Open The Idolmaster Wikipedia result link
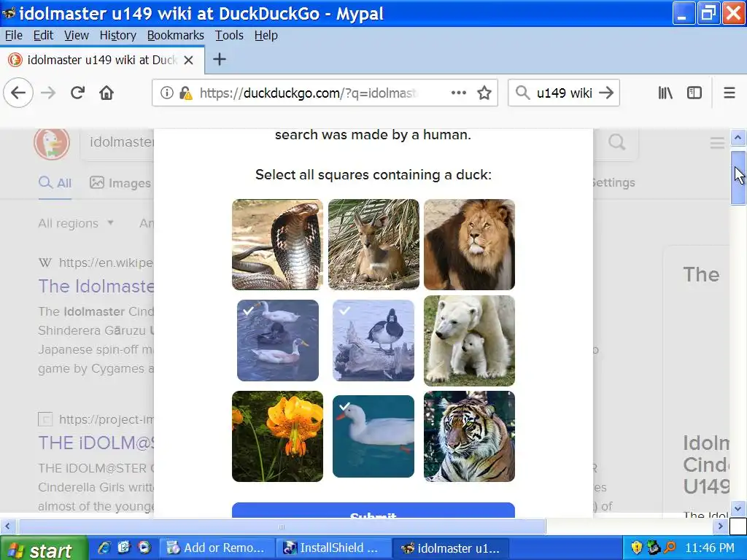 pyautogui.click(x=96, y=286)
